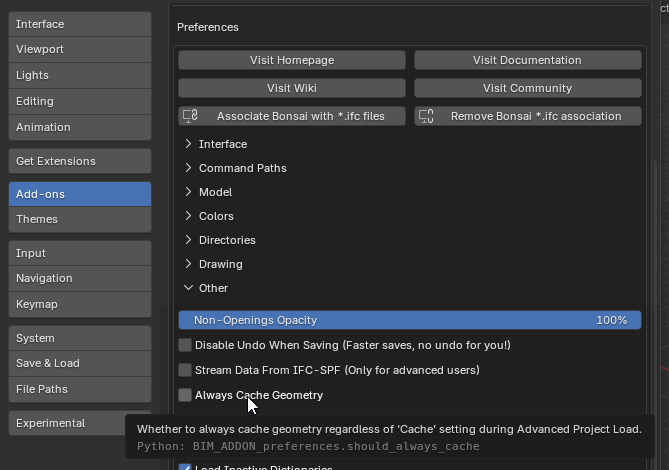The height and width of the screenshot is (470, 669).
Task: Associate Bonsai with *.ifc files
Action: click(x=292, y=116)
